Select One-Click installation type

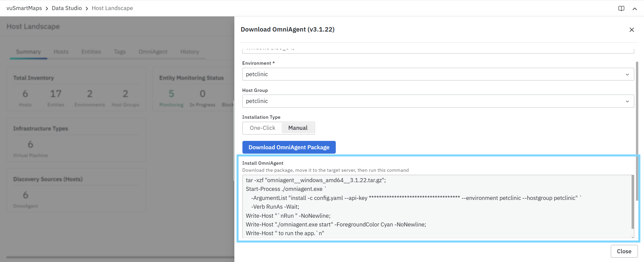262,128
